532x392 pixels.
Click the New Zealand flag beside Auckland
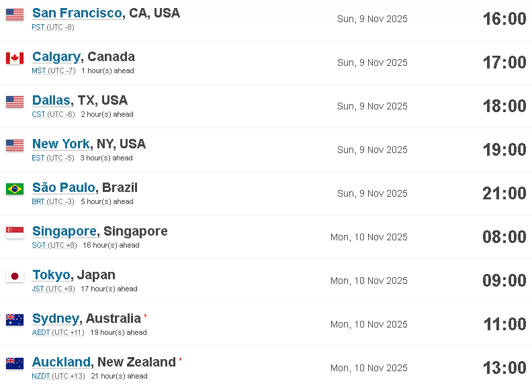(15, 364)
